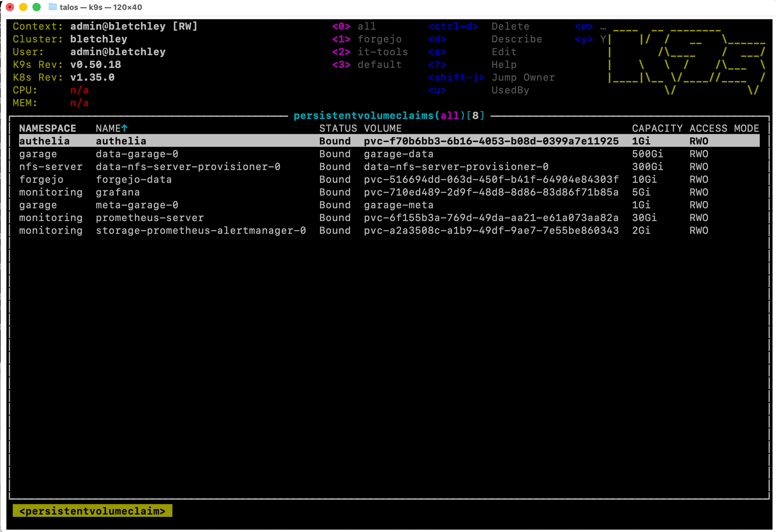The width and height of the screenshot is (776, 532).
Task: Click the <d> Describe hint
Action: point(485,39)
